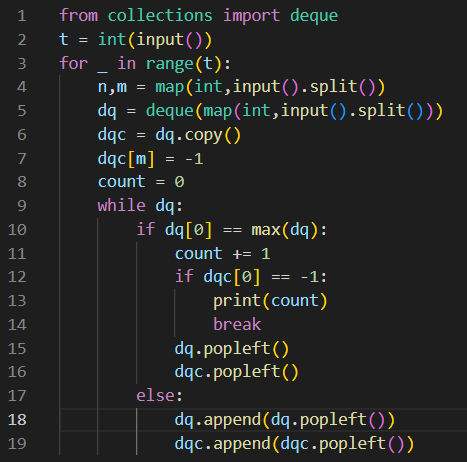
Task: Click the 'else:' keyword on line 17
Action: point(160,396)
